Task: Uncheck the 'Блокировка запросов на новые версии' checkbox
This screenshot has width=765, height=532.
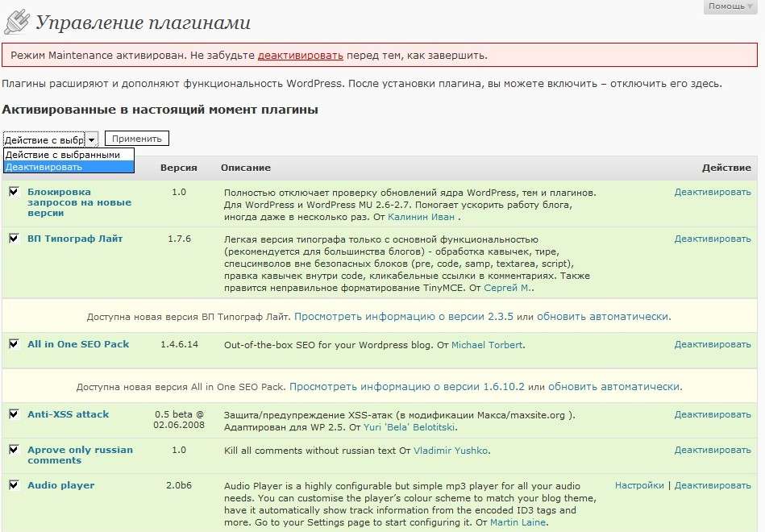Action: [x=14, y=192]
